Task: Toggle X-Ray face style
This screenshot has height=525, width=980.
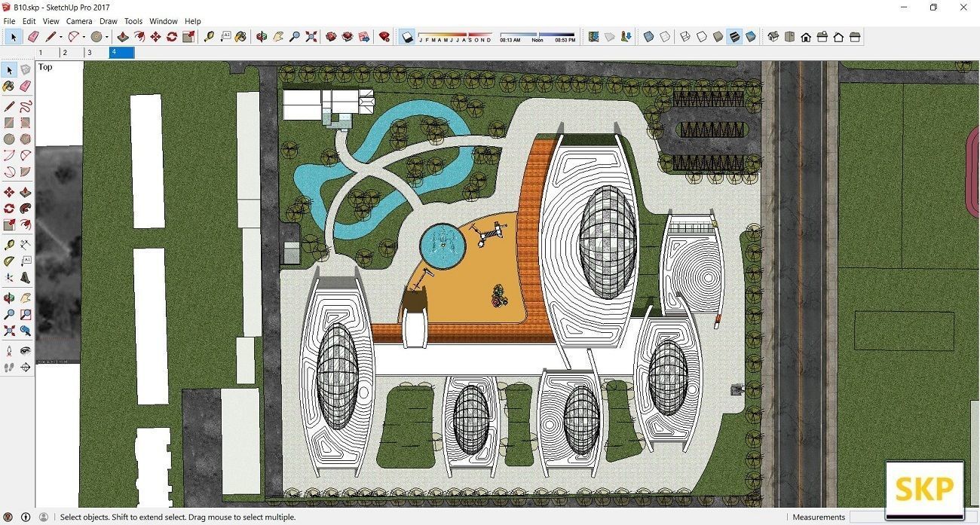Action: [x=649, y=36]
